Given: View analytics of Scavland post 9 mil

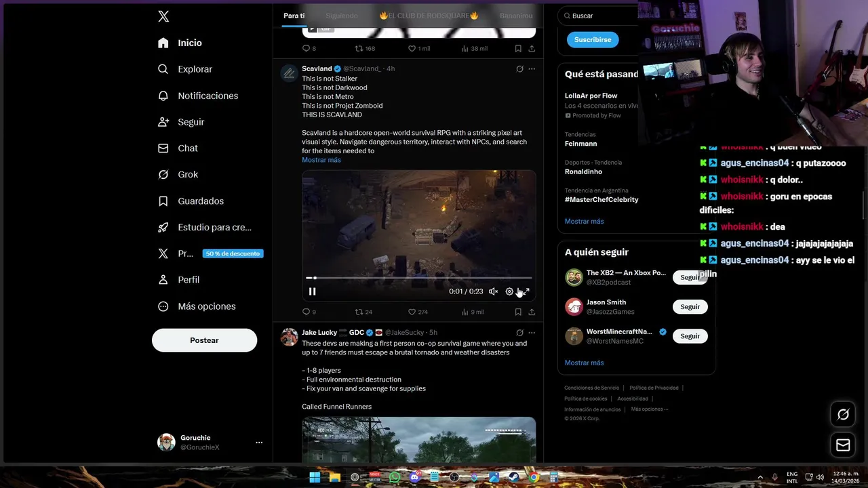Looking at the screenshot, I should pos(473,312).
